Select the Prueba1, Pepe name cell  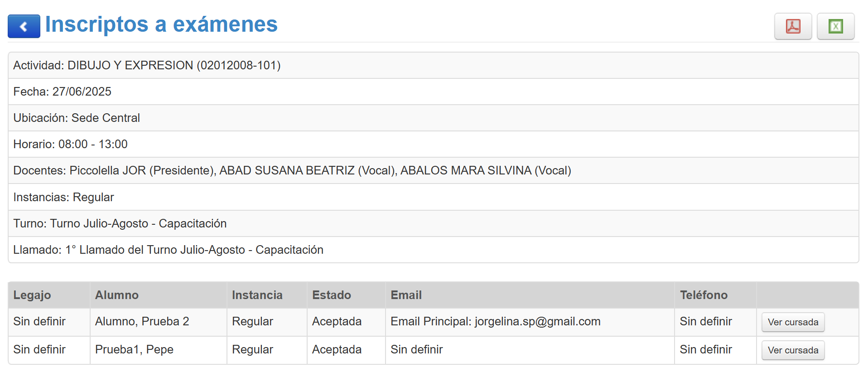(x=134, y=350)
